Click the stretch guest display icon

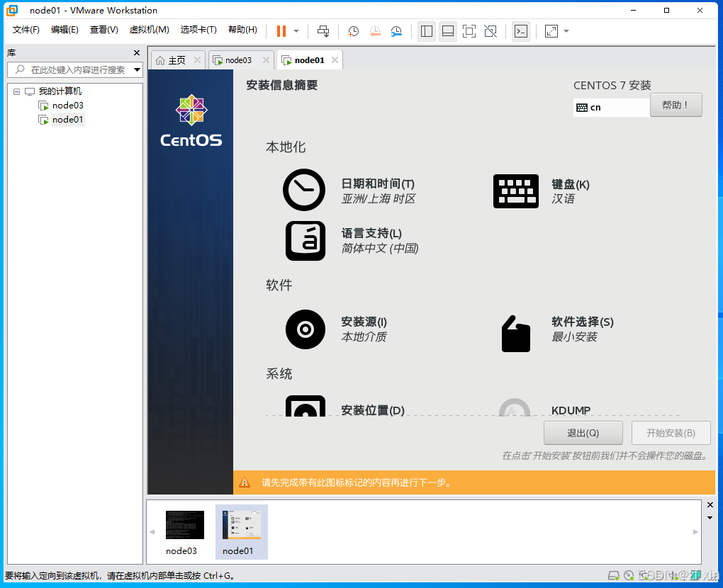click(551, 31)
